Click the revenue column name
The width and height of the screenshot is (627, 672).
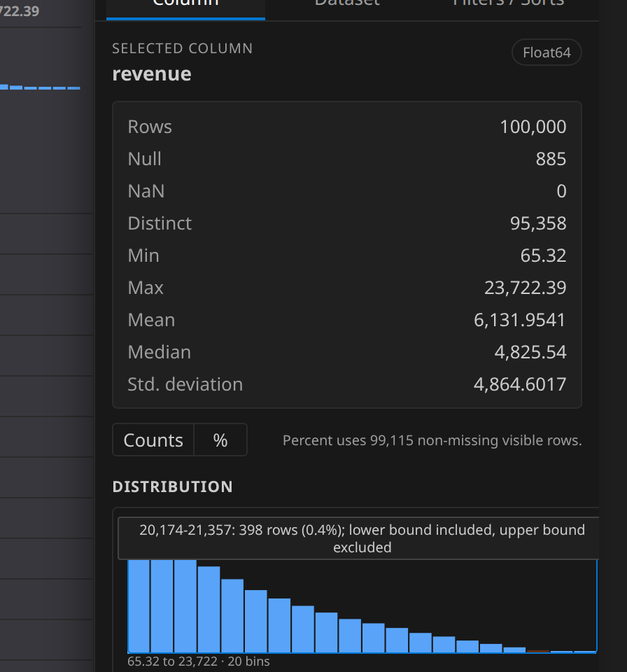(x=152, y=74)
